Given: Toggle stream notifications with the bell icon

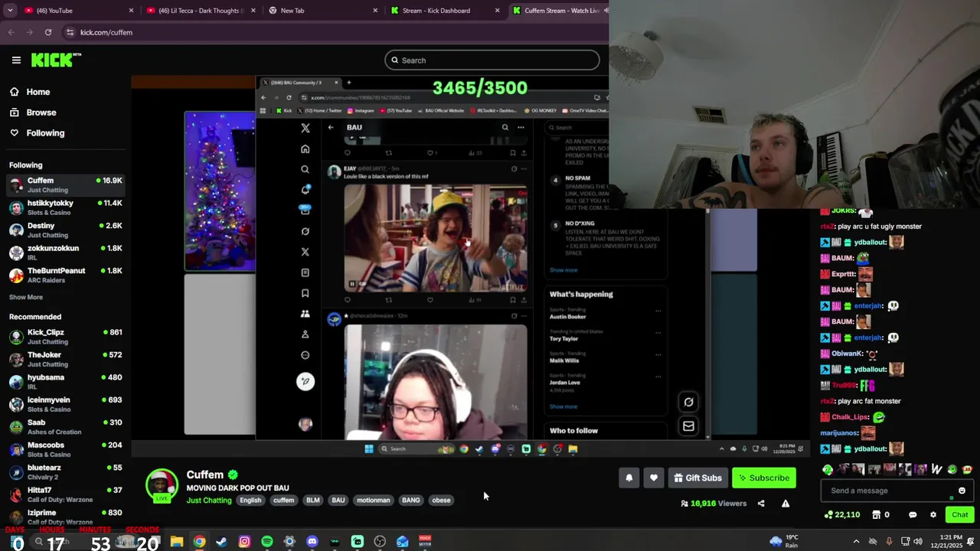Looking at the screenshot, I should point(629,478).
